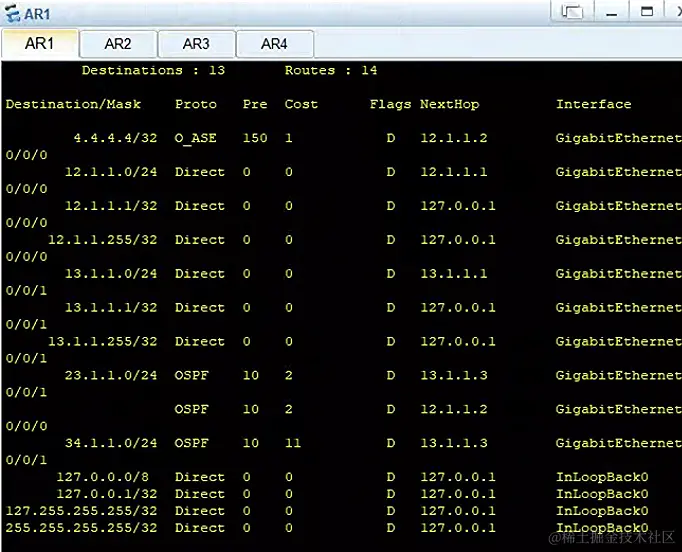The height and width of the screenshot is (552, 682).
Task: Click the OSPF protocol of 34.1.1.0/24
Action: (191, 443)
